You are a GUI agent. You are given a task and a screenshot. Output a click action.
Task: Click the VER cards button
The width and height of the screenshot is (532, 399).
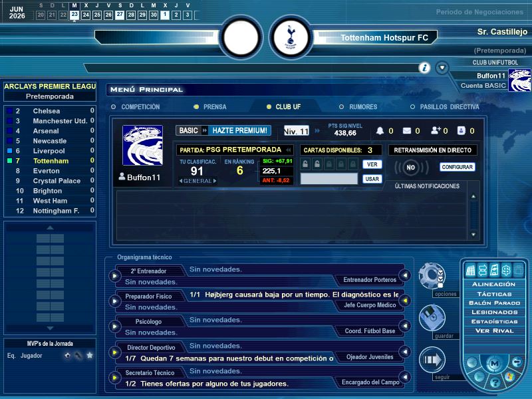(372, 164)
